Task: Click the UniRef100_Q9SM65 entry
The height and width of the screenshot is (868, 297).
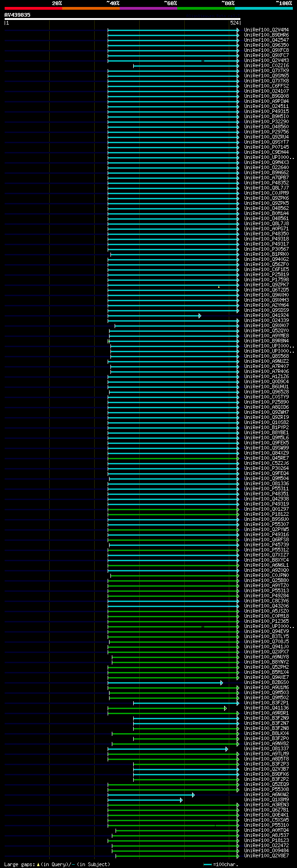Action: (x=266, y=76)
